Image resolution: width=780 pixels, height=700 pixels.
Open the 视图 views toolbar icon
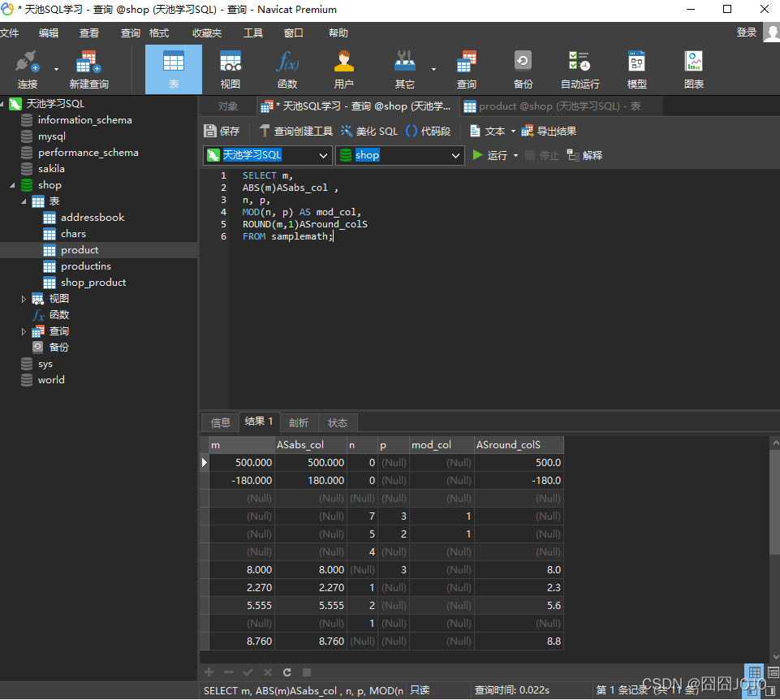(231, 69)
